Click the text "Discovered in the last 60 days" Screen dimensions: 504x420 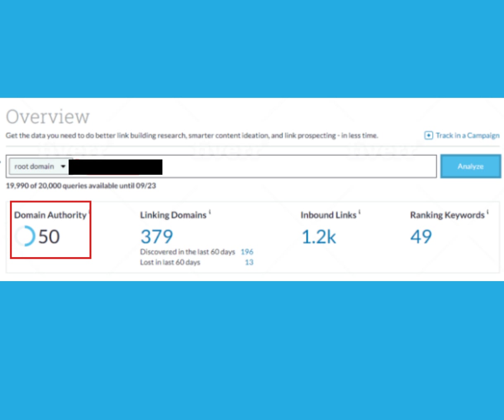pyautogui.click(x=188, y=252)
